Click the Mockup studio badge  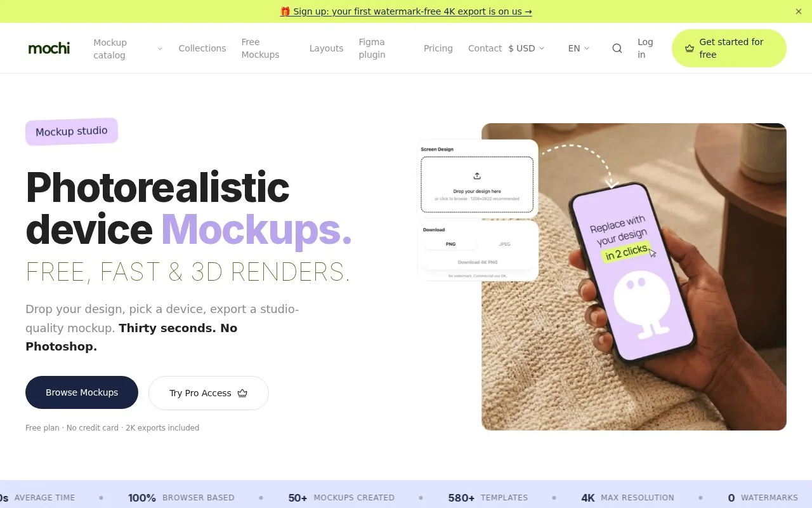72,131
